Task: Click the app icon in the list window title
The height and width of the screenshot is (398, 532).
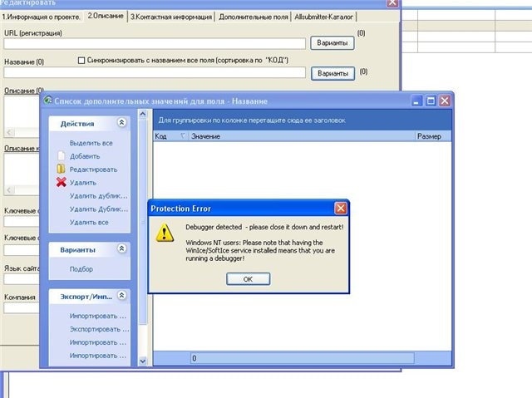Action: pos(48,100)
